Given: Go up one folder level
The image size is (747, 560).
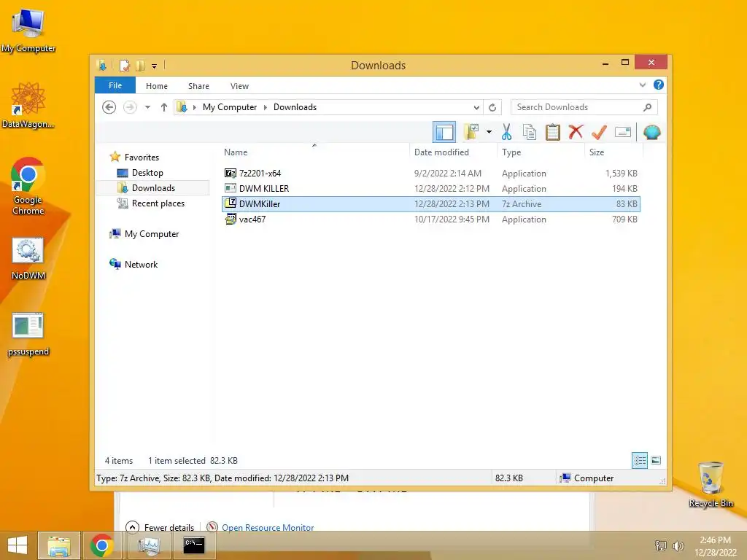Looking at the screenshot, I should pos(164,107).
